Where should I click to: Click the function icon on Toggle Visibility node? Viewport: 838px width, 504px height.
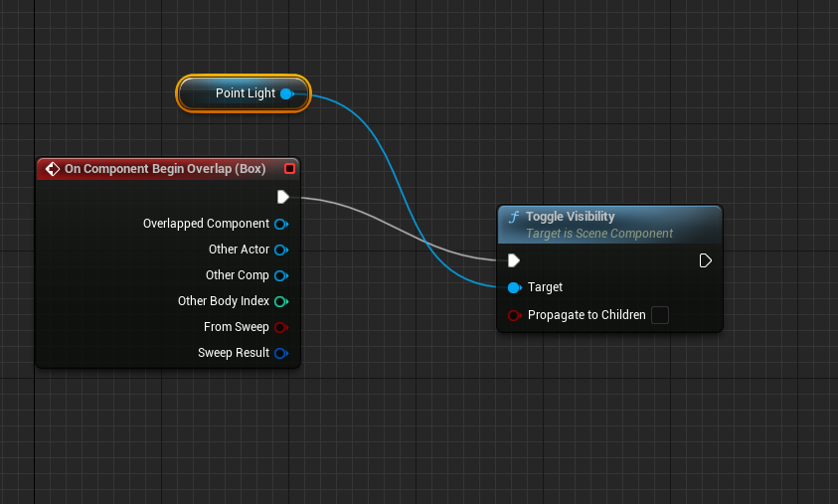point(514,217)
